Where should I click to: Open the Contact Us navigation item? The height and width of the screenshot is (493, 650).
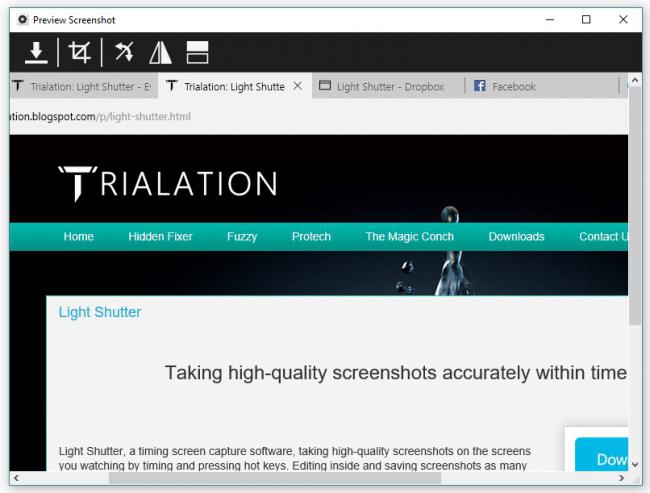click(604, 236)
